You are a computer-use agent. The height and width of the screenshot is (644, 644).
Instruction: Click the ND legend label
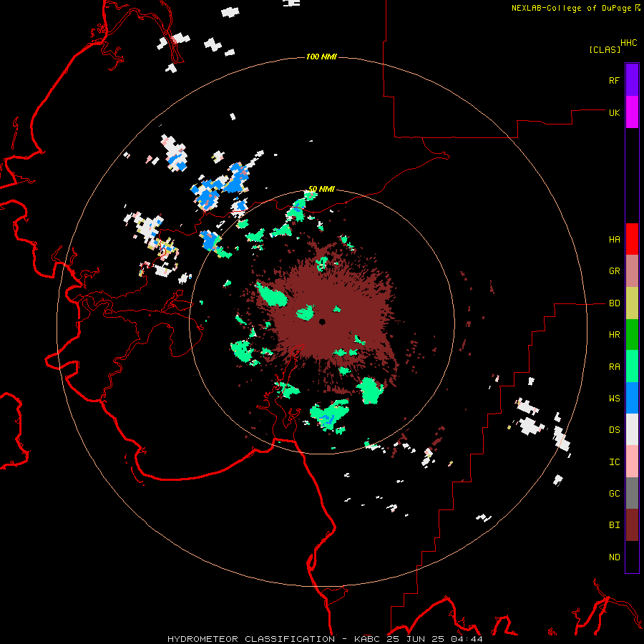click(614, 557)
